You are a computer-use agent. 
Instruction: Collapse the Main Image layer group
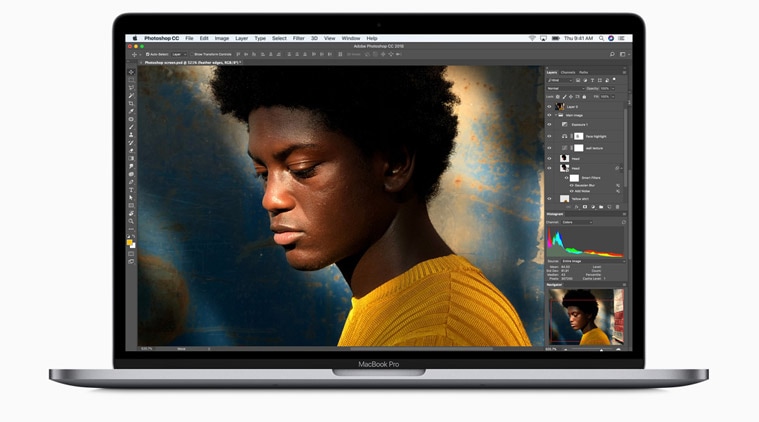click(x=557, y=116)
